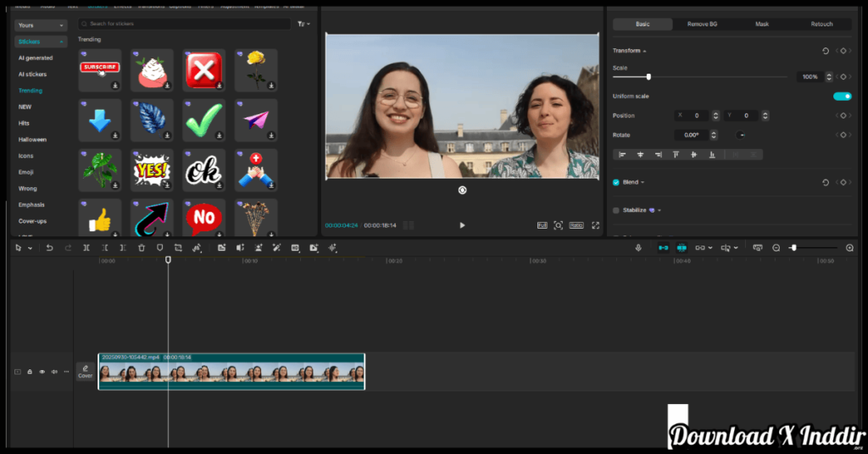Click the timeline zoom-in magnifier
The height and width of the screenshot is (454, 868).
pos(849,248)
